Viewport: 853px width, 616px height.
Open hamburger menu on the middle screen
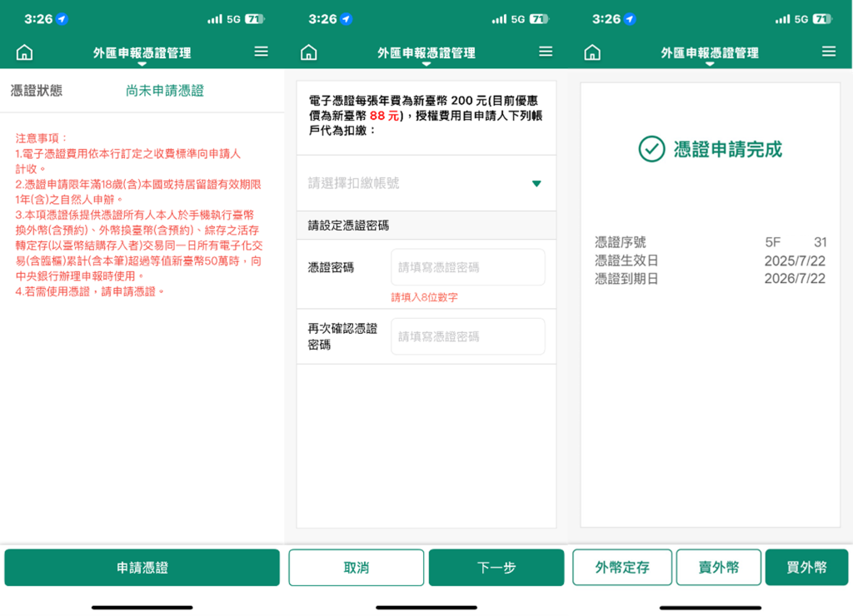click(x=546, y=52)
